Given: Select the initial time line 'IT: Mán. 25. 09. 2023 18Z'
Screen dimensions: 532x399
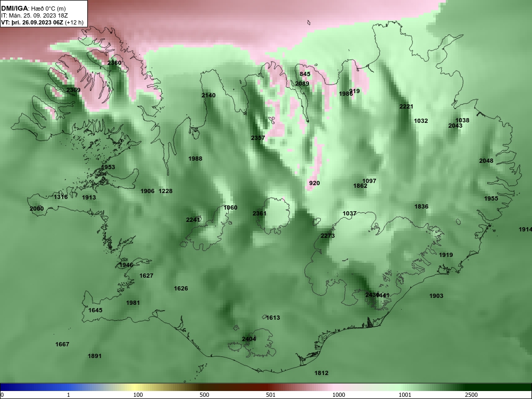Looking at the screenshot, I should point(34,15).
